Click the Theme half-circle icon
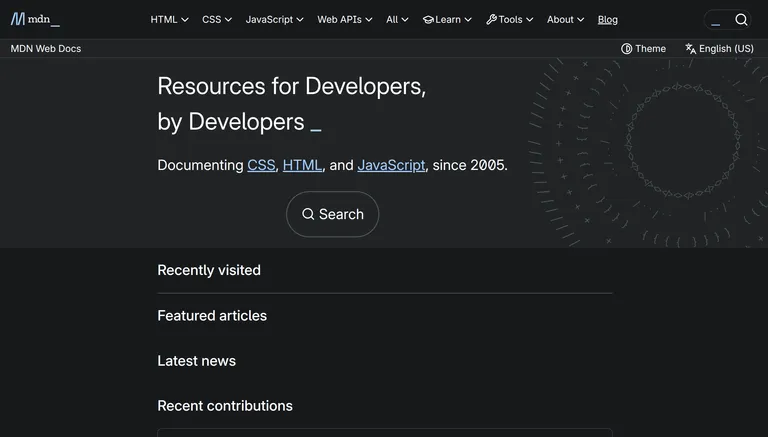768x437 pixels. click(x=626, y=49)
